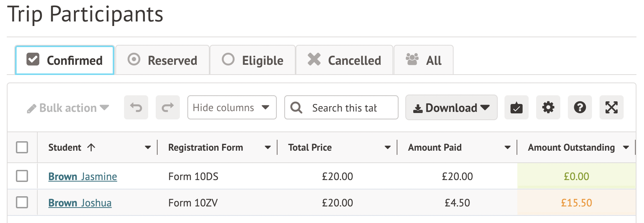644x223 pixels.
Task: Expand the Total Price column menu
Action: [388, 148]
